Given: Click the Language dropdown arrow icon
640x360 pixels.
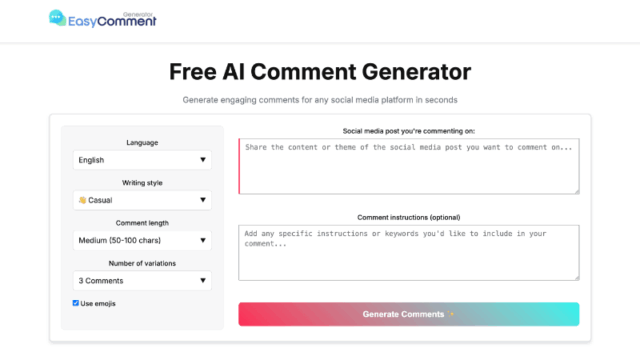Looking at the screenshot, I should click(x=203, y=160).
